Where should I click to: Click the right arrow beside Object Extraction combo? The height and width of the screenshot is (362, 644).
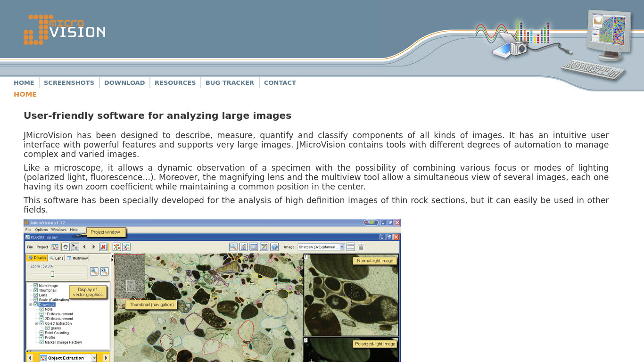(106, 358)
